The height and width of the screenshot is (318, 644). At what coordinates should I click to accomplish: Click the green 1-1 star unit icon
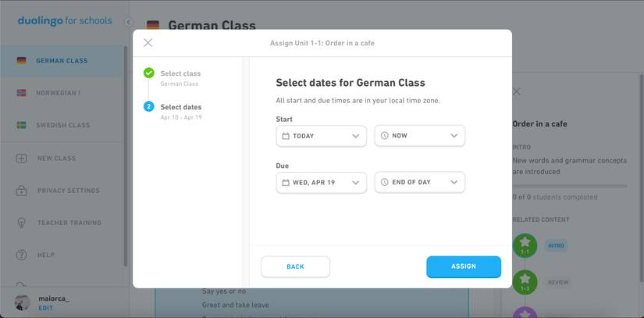pyautogui.click(x=525, y=245)
